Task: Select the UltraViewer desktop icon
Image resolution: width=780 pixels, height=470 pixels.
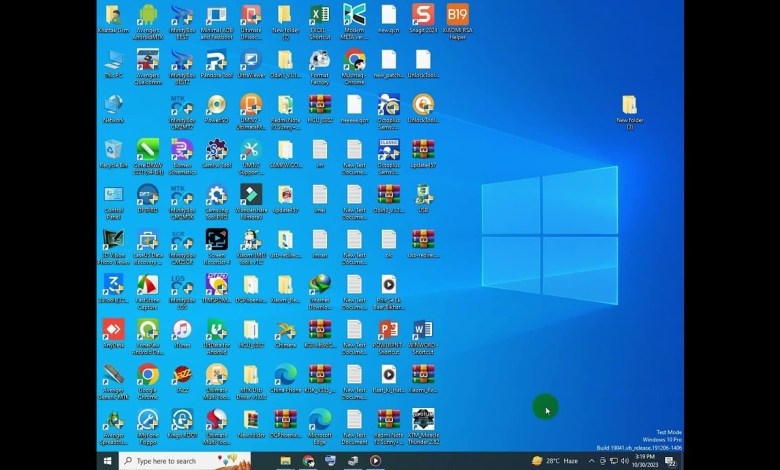Action: pyautogui.click(x=251, y=60)
